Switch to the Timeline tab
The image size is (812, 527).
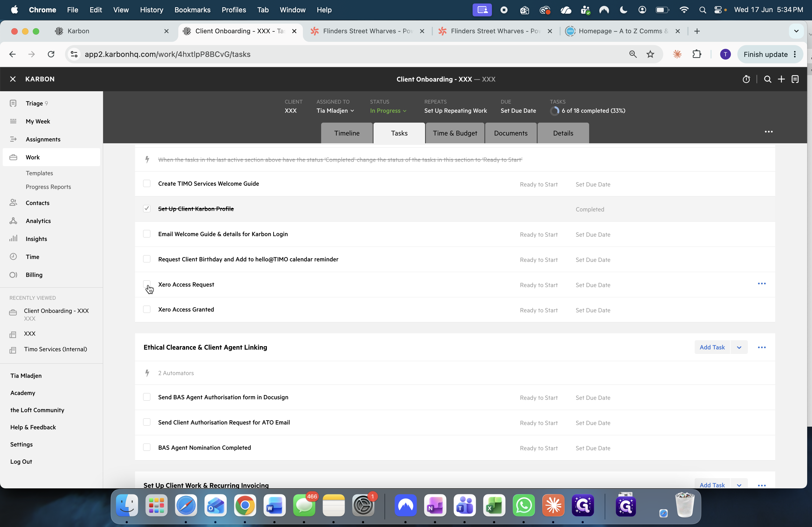pos(347,133)
